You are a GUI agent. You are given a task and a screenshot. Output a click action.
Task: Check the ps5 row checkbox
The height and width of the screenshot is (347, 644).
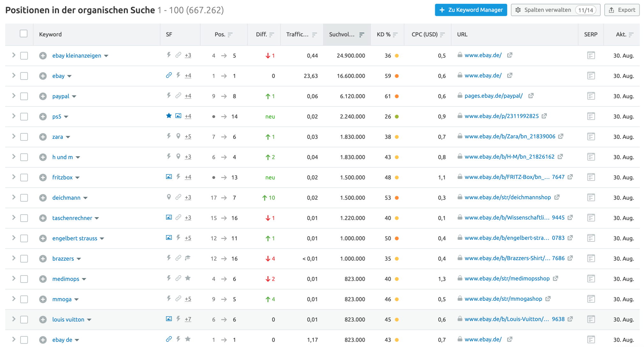(x=24, y=117)
